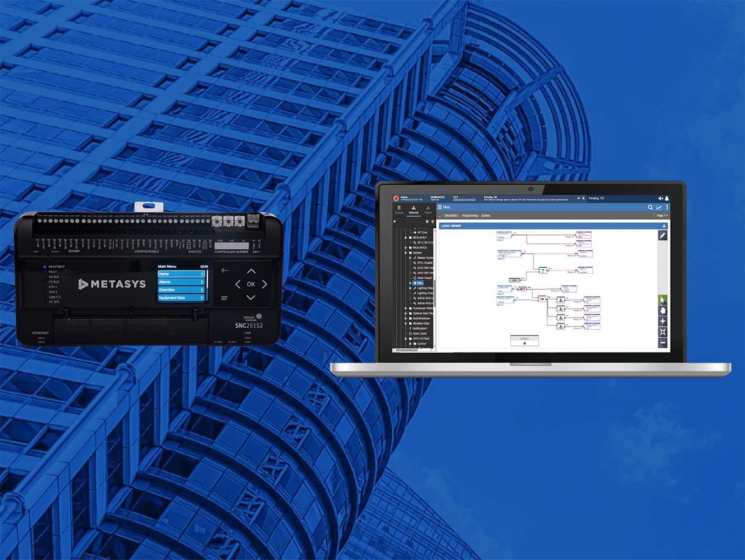Open the three-dot overflow menu icon
Viewport: 745px width, 560px height.
coord(667,207)
